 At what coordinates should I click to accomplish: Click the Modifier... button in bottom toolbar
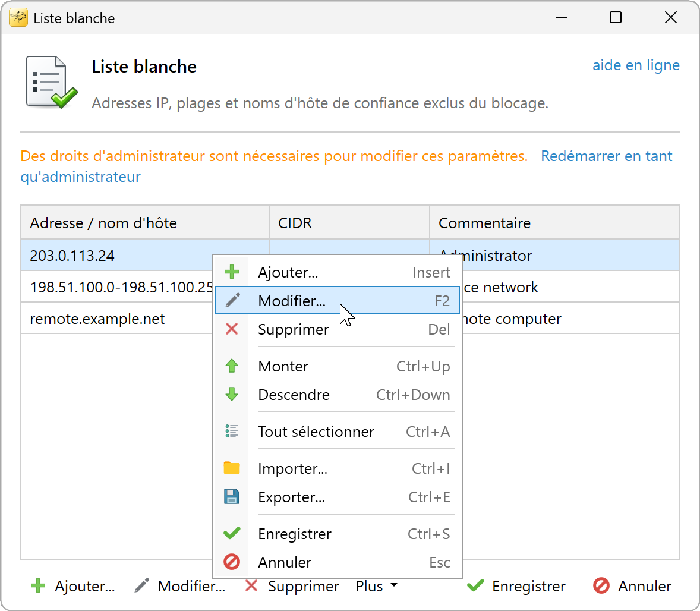(180, 585)
